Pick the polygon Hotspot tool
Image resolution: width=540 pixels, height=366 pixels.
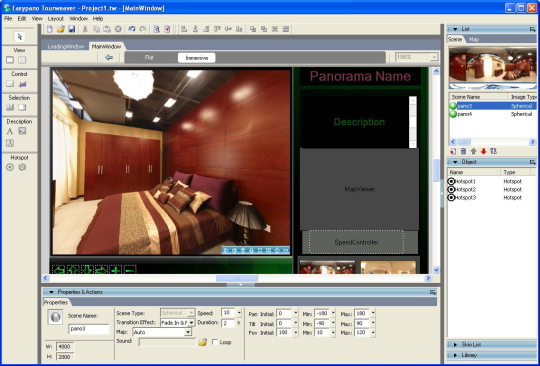[22, 167]
